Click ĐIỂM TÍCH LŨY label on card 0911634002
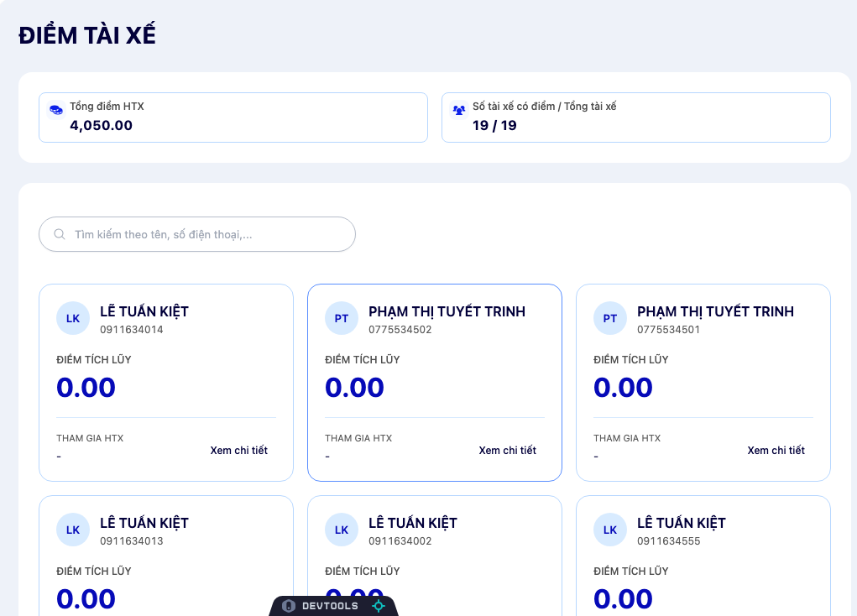 [x=363, y=571]
